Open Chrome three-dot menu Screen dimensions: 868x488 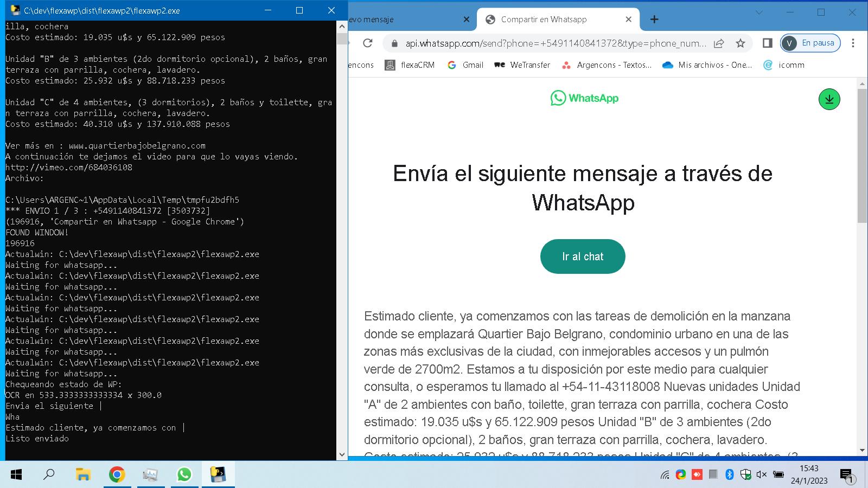click(x=853, y=43)
